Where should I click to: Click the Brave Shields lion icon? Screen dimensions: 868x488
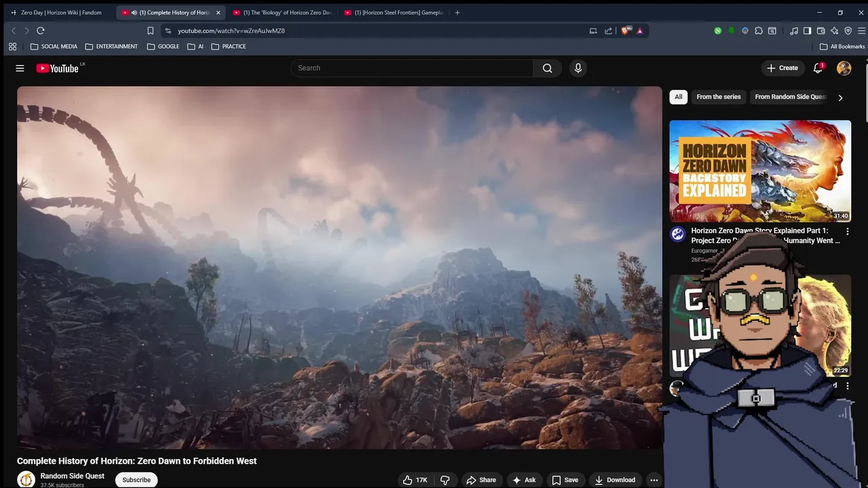pyautogui.click(x=625, y=30)
